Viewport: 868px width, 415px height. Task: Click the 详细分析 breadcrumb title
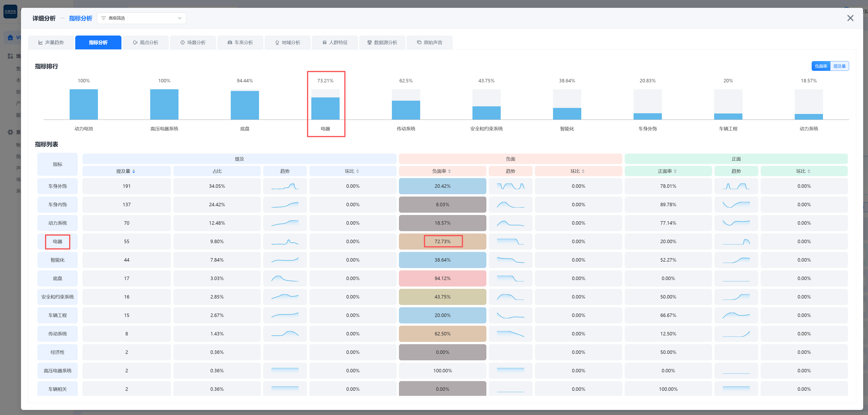tap(44, 18)
